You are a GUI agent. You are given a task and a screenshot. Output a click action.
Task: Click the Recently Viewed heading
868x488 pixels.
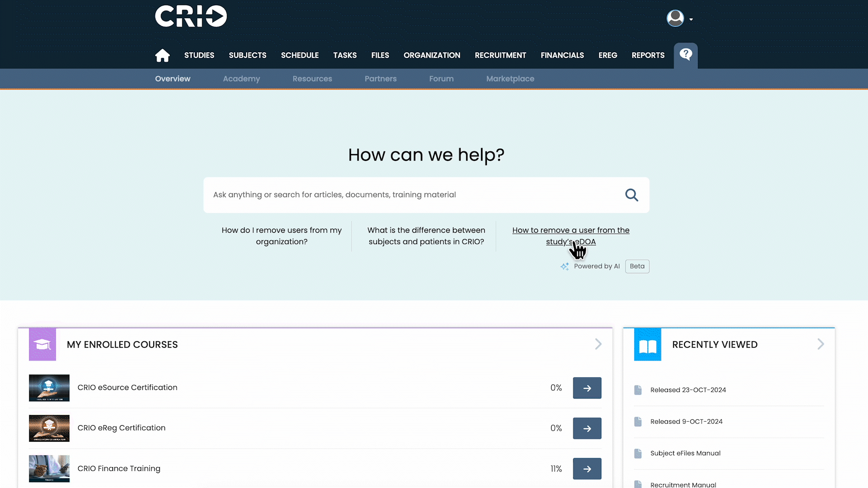click(715, 344)
